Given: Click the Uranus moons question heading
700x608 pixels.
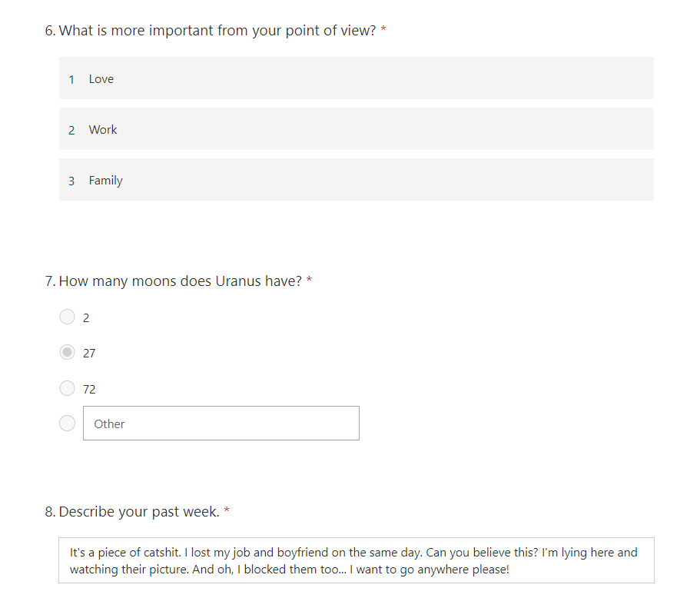Looking at the screenshot, I should click(x=180, y=281).
